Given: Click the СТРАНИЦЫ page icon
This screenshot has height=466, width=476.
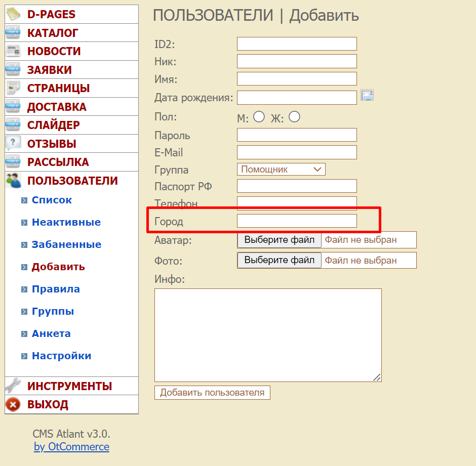Looking at the screenshot, I should tap(13, 88).
